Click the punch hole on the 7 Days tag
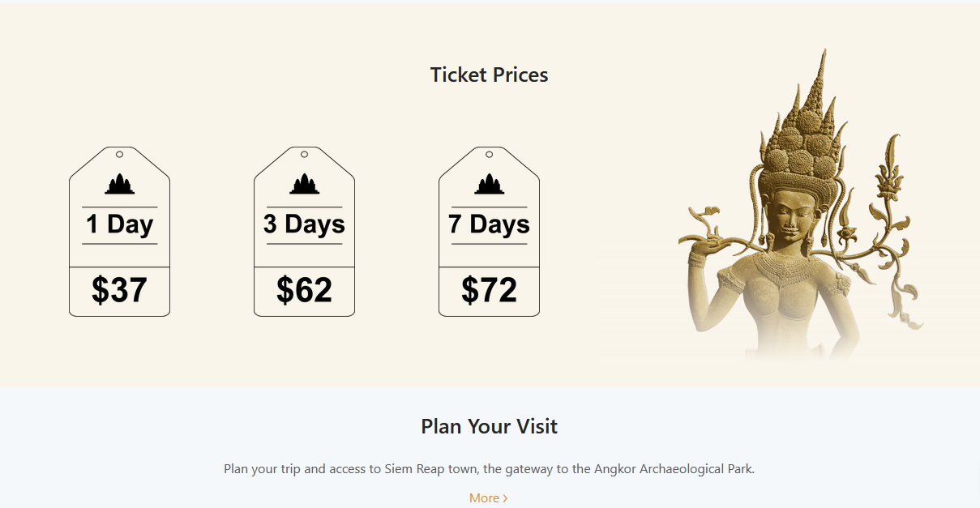 489,154
